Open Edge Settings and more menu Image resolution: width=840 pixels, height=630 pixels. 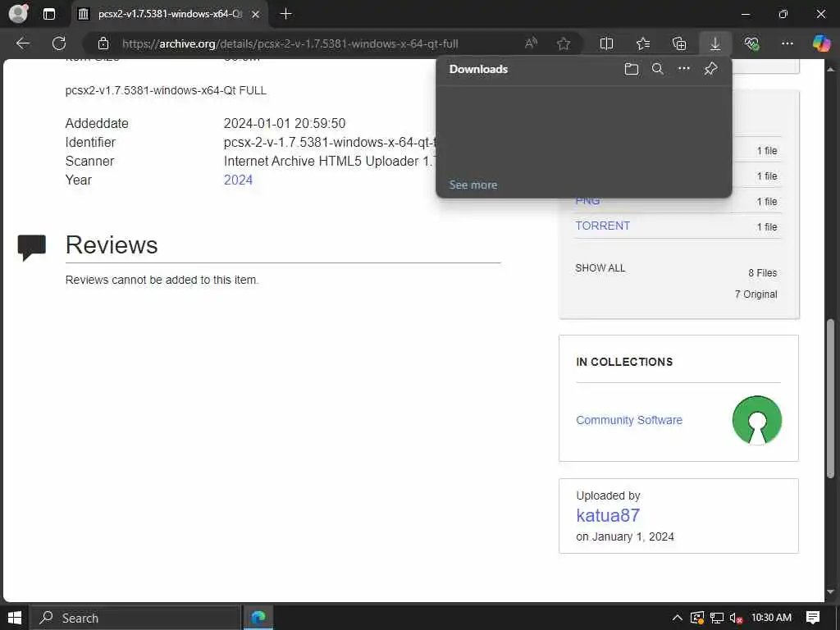click(x=787, y=43)
